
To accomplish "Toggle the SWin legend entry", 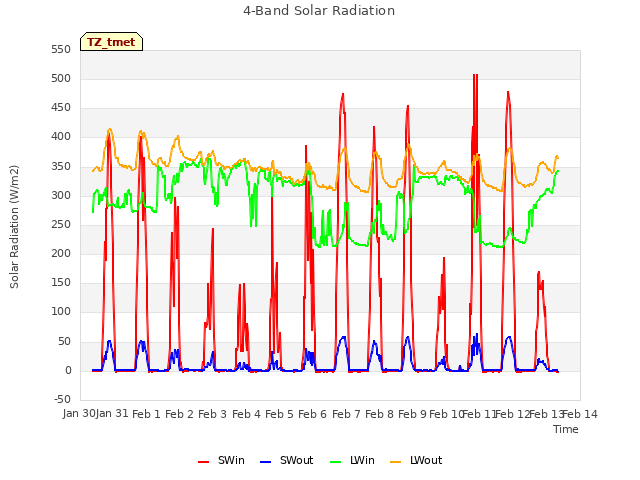I will [221, 460].
